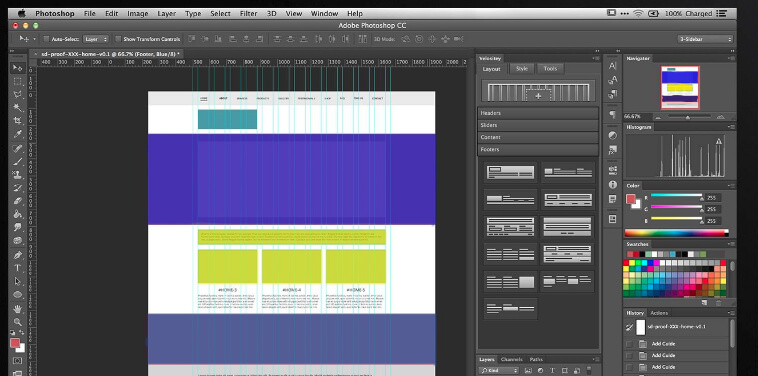Select the Rectangular Marquee tool
Image resolution: width=758 pixels, height=376 pixels.
coord(17,81)
